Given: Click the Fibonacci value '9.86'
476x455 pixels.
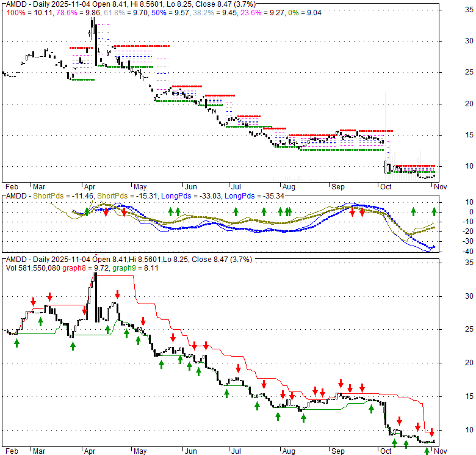Looking at the screenshot, I should [x=93, y=13].
